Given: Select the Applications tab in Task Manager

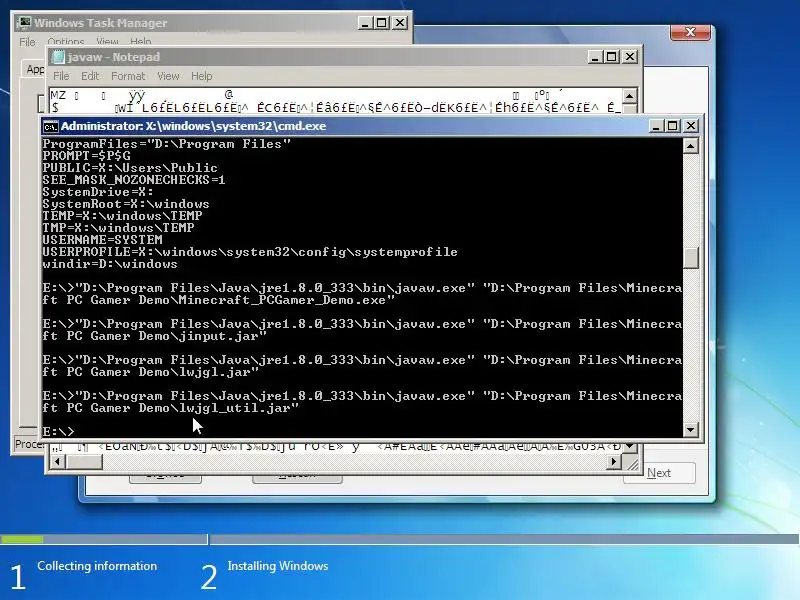Looking at the screenshot, I should pyautogui.click(x=34, y=69).
